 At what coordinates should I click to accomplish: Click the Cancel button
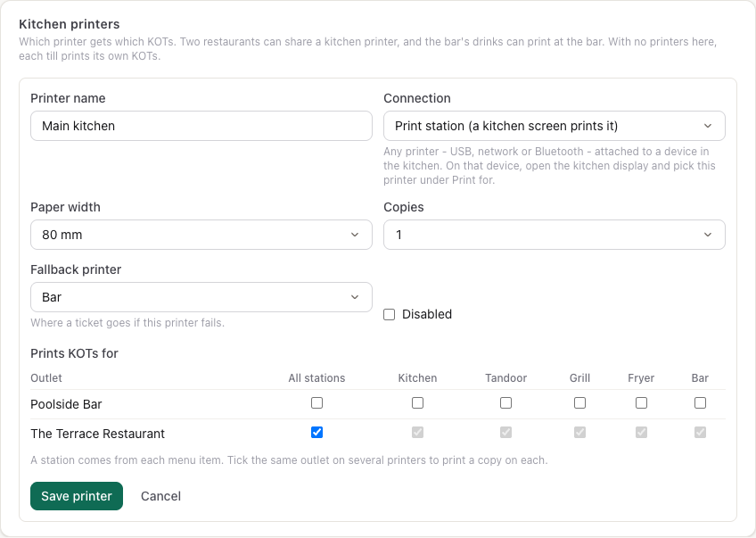point(160,496)
